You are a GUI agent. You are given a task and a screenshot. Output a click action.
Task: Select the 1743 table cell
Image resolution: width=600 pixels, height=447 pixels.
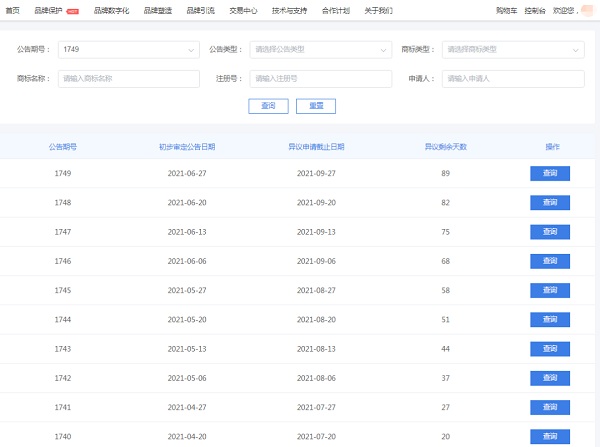[63, 349]
